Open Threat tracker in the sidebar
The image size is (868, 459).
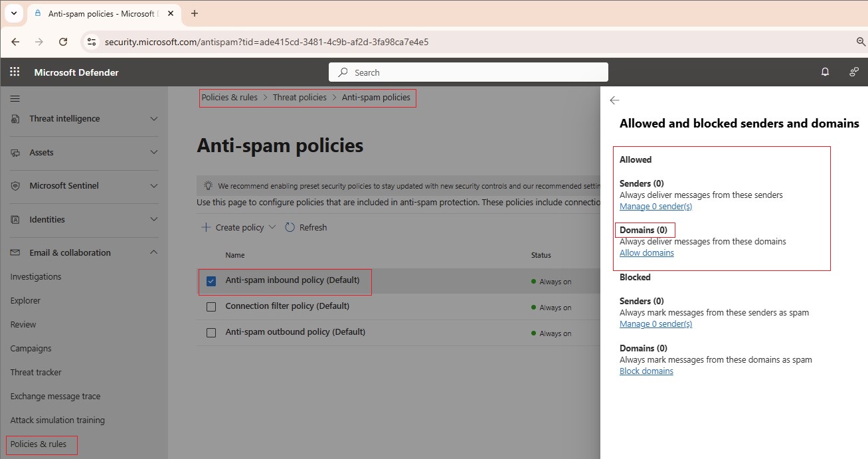point(36,373)
